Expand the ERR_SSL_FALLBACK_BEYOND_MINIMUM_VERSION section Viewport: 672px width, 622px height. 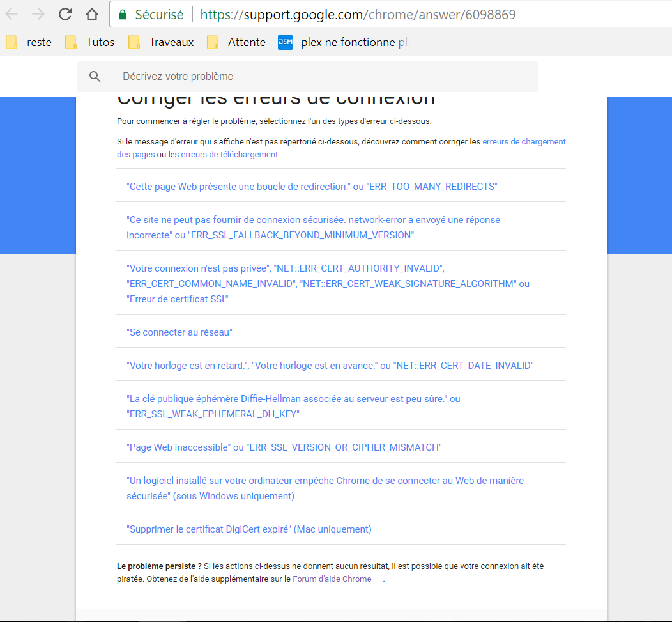point(341,228)
